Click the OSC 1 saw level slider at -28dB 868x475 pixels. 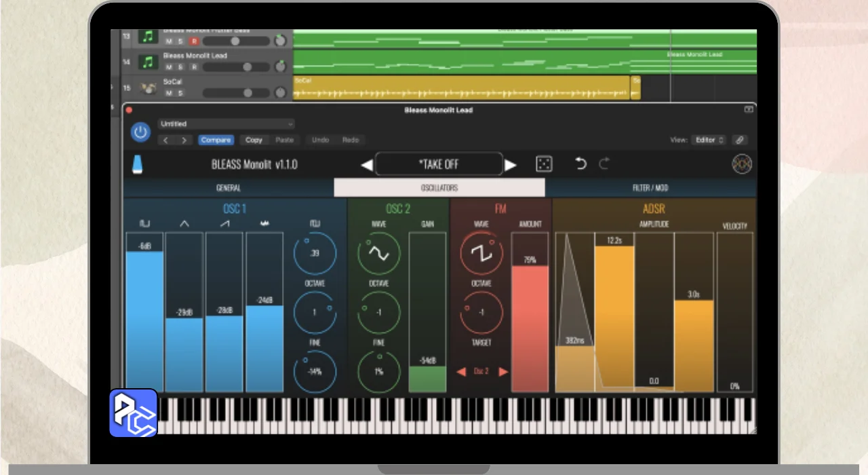click(x=224, y=312)
